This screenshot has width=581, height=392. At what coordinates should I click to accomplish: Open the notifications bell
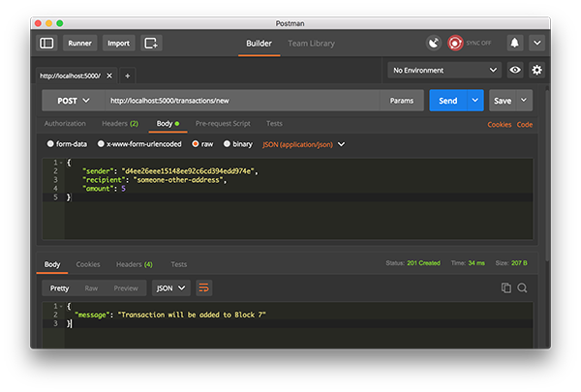coord(514,43)
